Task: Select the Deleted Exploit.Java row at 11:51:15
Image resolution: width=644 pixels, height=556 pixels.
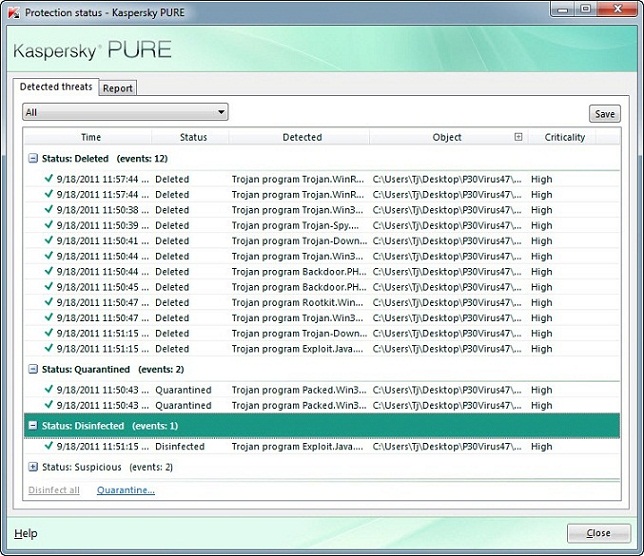Action: tap(322, 349)
